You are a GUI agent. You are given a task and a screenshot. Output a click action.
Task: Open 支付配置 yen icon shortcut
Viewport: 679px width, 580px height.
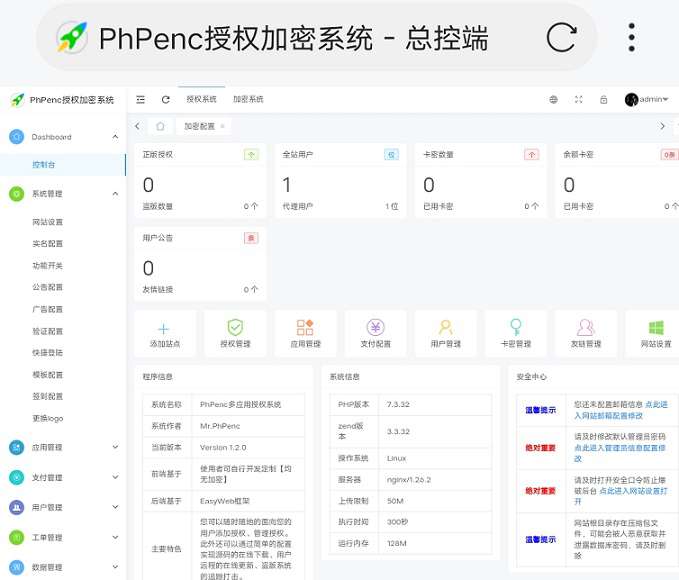(375, 327)
